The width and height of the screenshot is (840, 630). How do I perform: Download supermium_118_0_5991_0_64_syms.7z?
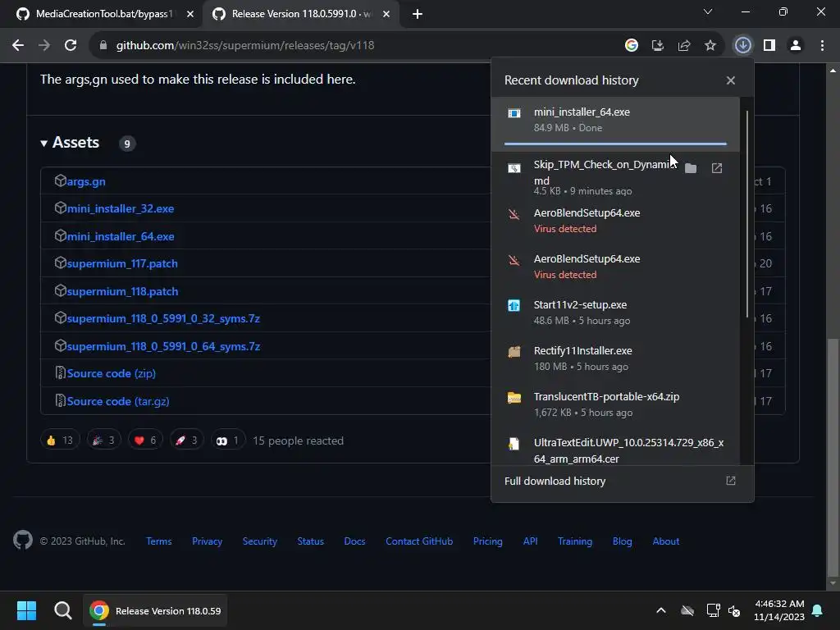[163, 347]
